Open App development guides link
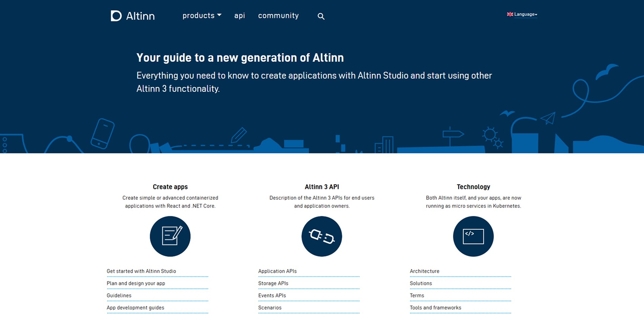The width and height of the screenshot is (644, 318). click(136, 308)
